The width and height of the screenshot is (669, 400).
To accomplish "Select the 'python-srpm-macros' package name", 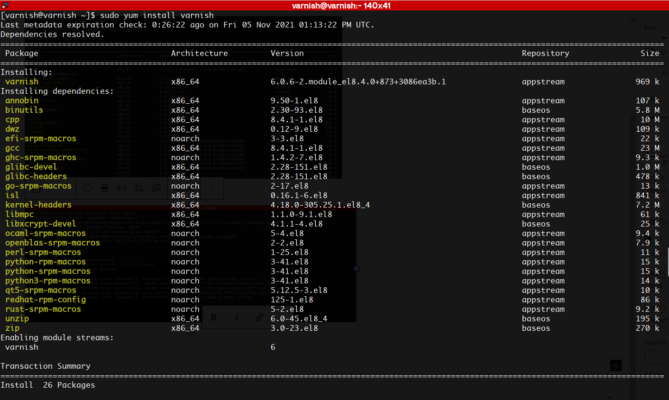I will pyautogui.click(x=48, y=271).
